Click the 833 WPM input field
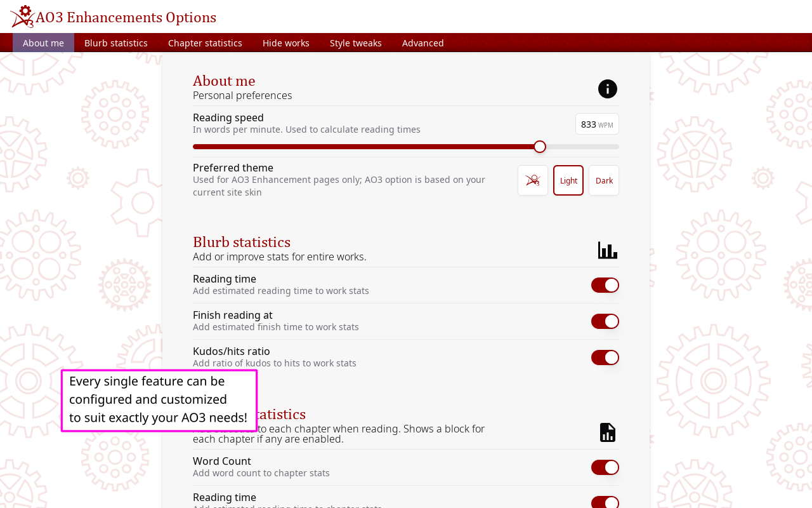This screenshot has height=508, width=812. (597, 124)
